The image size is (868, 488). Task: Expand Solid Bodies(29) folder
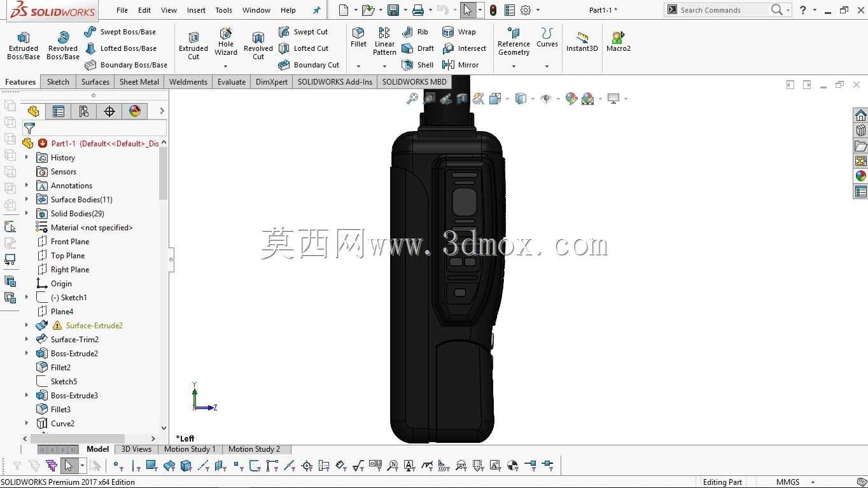point(27,213)
